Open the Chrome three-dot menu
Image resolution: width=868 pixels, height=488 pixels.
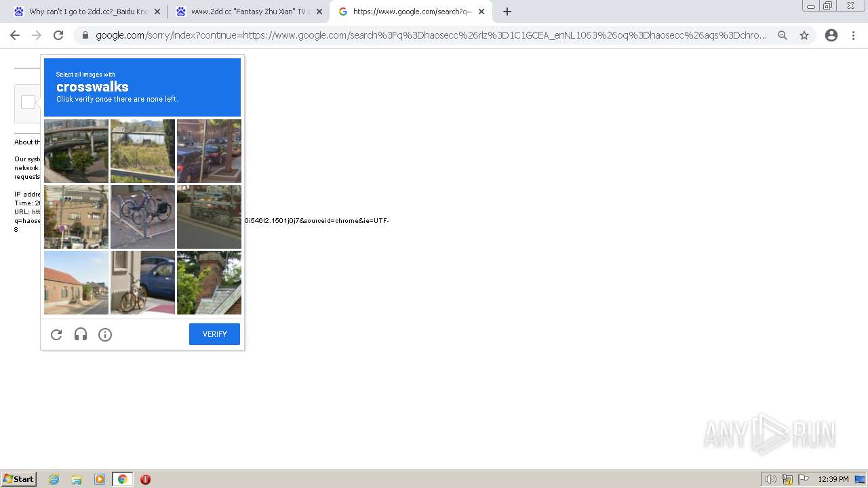(853, 35)
